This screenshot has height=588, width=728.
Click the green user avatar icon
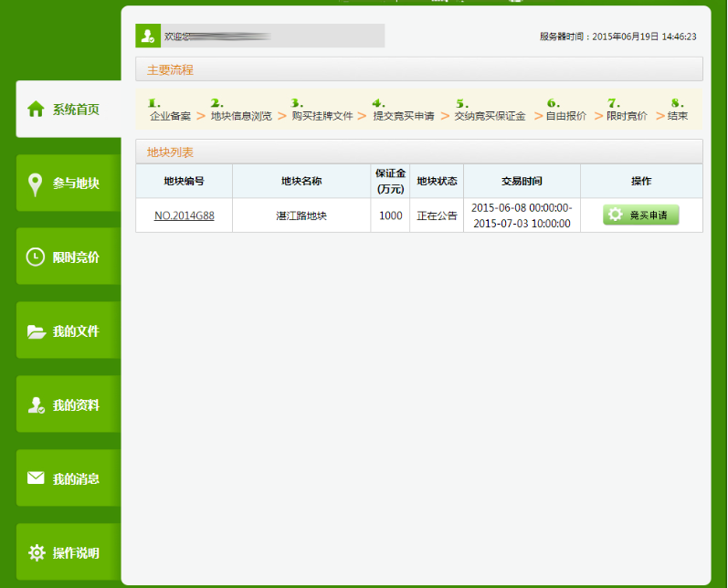(x=148, y=36)
